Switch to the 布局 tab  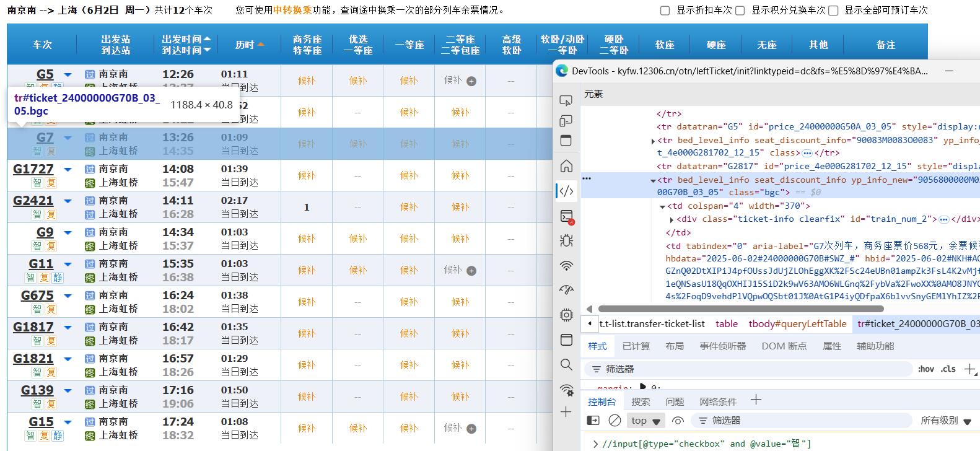(675, 346)
